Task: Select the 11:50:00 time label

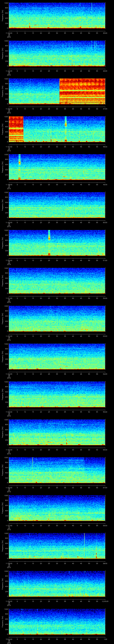Action: click(9, 260)
